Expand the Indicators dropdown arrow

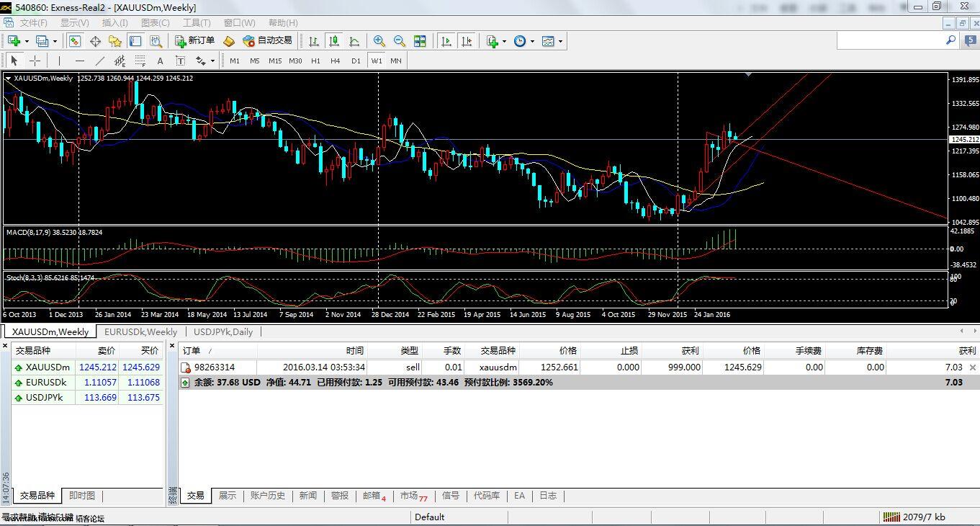click(504, 41)
